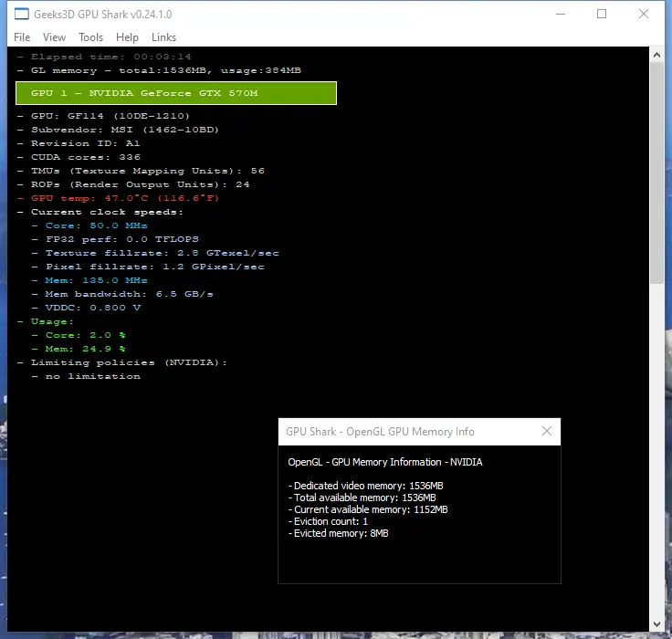Click the 'no limitation' line
This screenshot has width=672, height=639.
[86, 376]
